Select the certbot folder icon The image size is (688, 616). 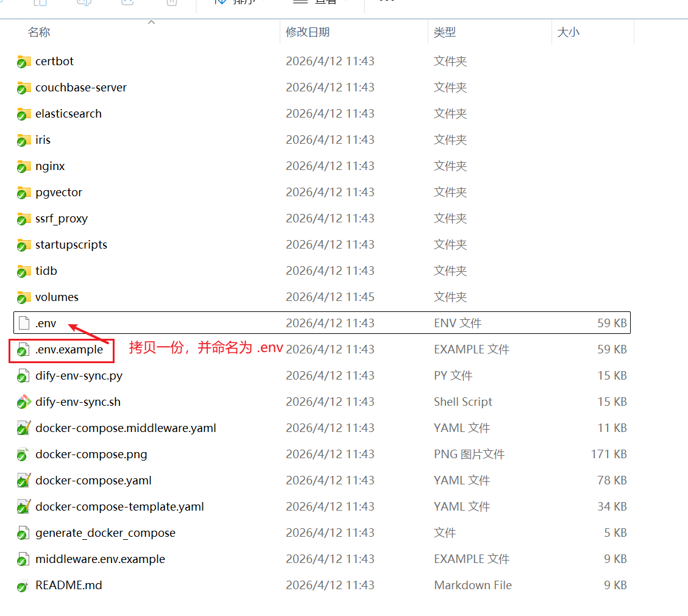pos(24,62)
